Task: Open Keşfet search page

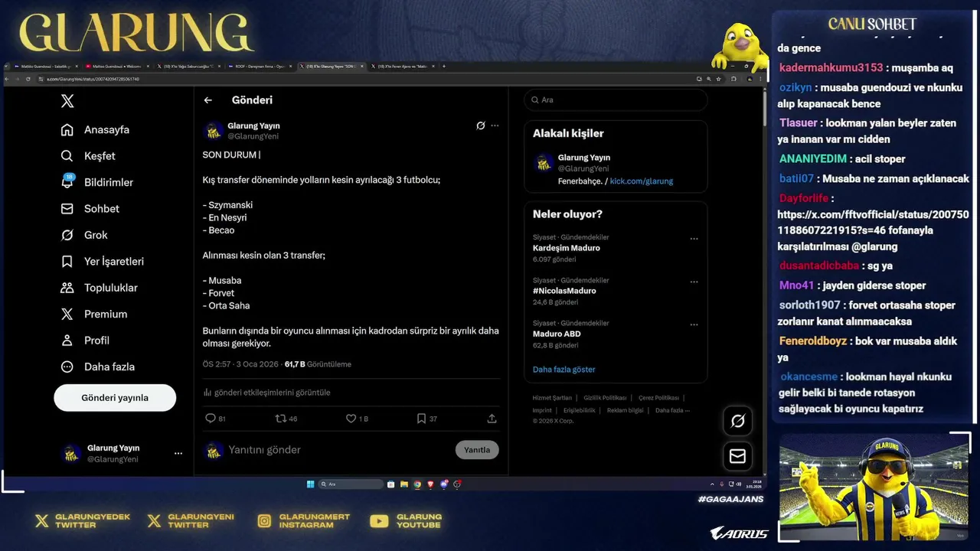Action: click(88, 156)
